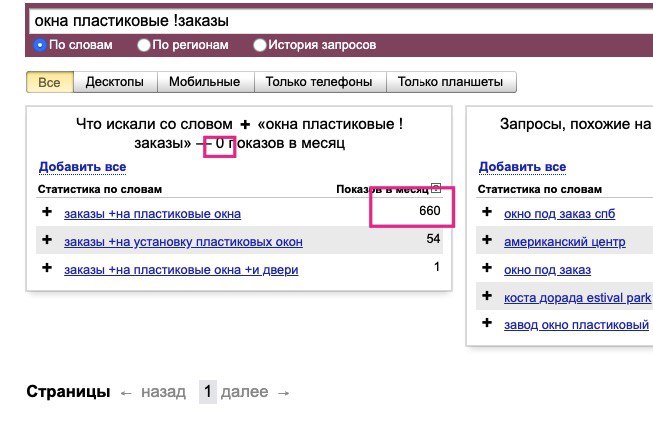Open 'Только планшеты' tab
Viewport: 653px width, 428px height.
pyautogui.click(x=451, y=82)
